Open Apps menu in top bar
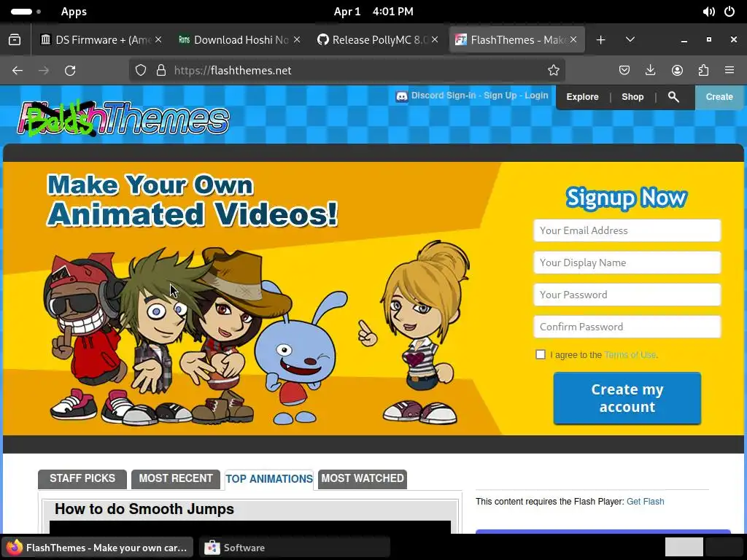Viewport: 747px width, 560px height. pyautogui.click(x=74, y=12)
